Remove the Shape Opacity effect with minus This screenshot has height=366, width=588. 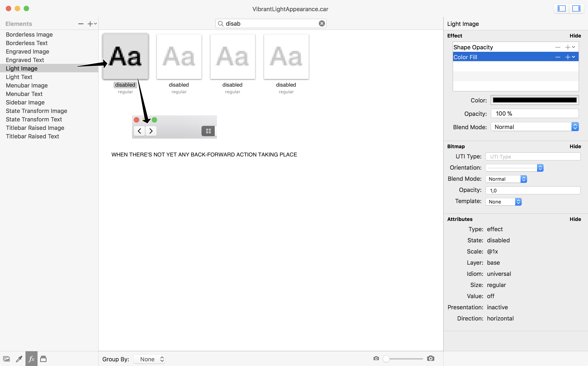click(558, 47)
